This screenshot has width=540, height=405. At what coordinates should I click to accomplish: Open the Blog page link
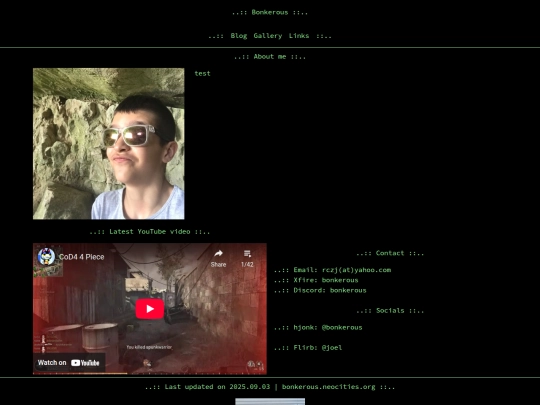[x=239, y=36]
